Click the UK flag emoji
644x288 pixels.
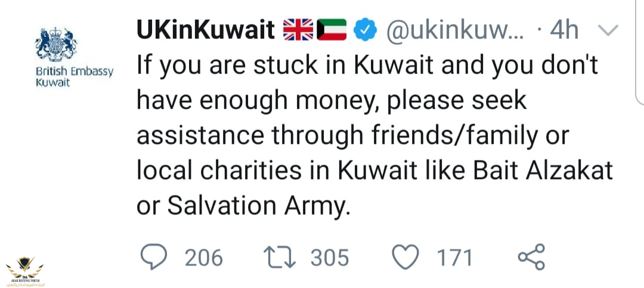click(297, 30)
